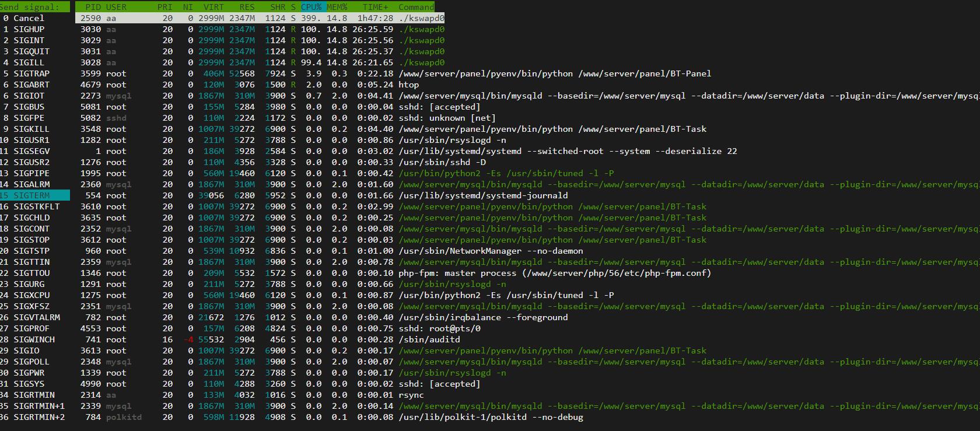Sort by the USER column header
The width and height of the screenshot is (980, 431).
click(117, 7)
